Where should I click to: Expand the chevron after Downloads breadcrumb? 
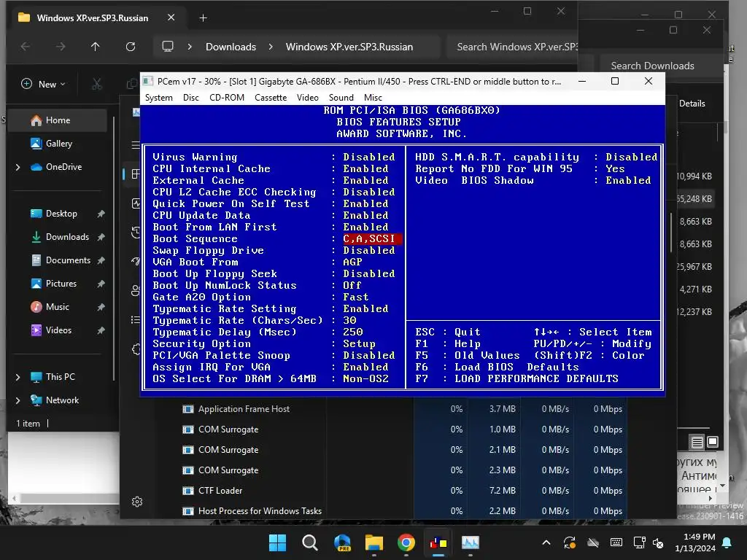point(271,47)
